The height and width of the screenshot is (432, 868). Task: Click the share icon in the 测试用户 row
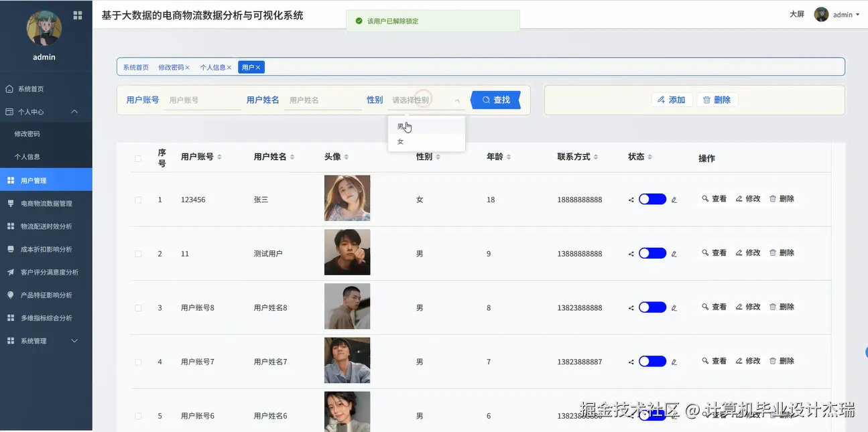pyautogui.click(x=631, y=254)
